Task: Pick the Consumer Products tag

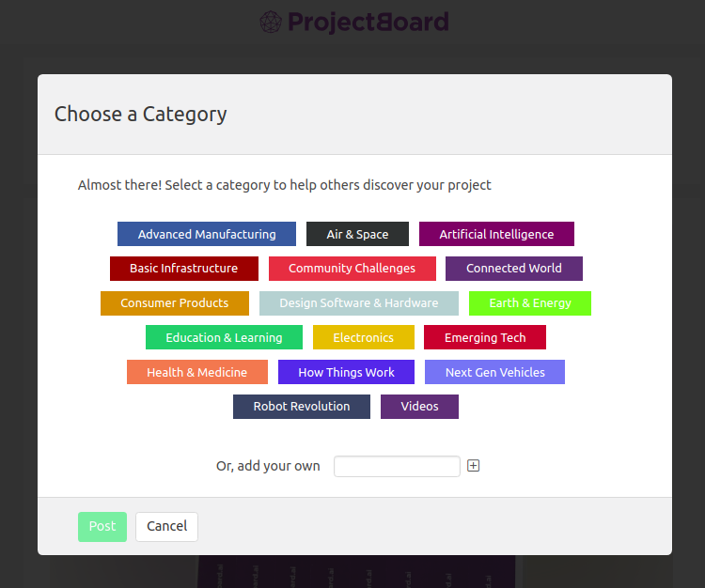Action: click(x=175, y=303)
